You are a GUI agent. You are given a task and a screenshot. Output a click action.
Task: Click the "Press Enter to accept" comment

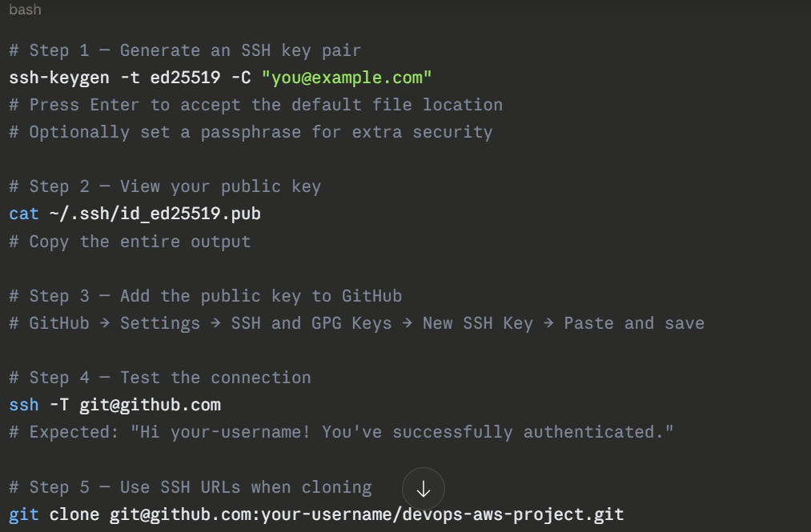point(255,105)
